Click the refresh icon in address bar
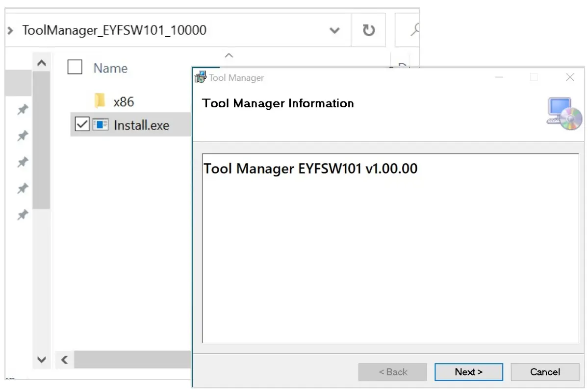Screen dimensions: 588x390 click(x=368, y=30)
